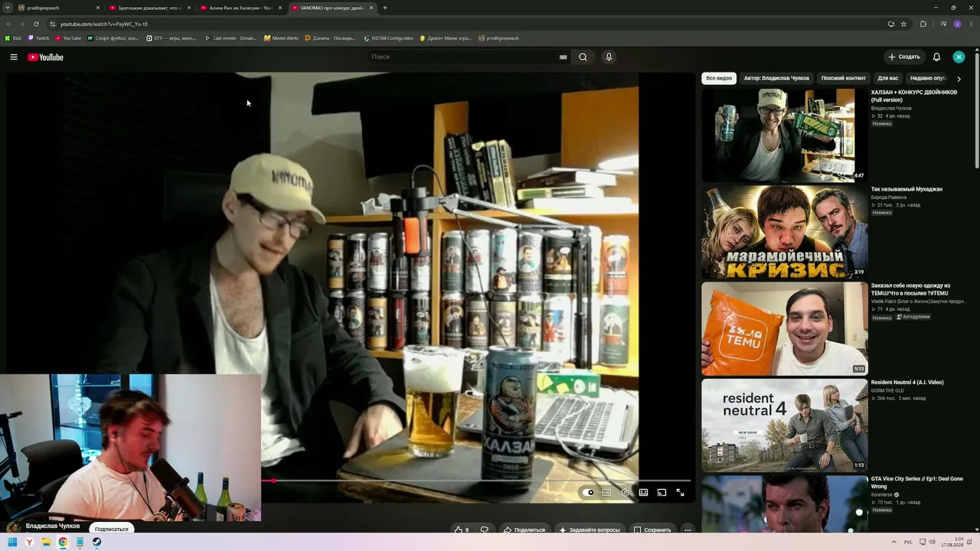
Task: Select the 'Похожий контент' filter chip
Action: (844, 78)
